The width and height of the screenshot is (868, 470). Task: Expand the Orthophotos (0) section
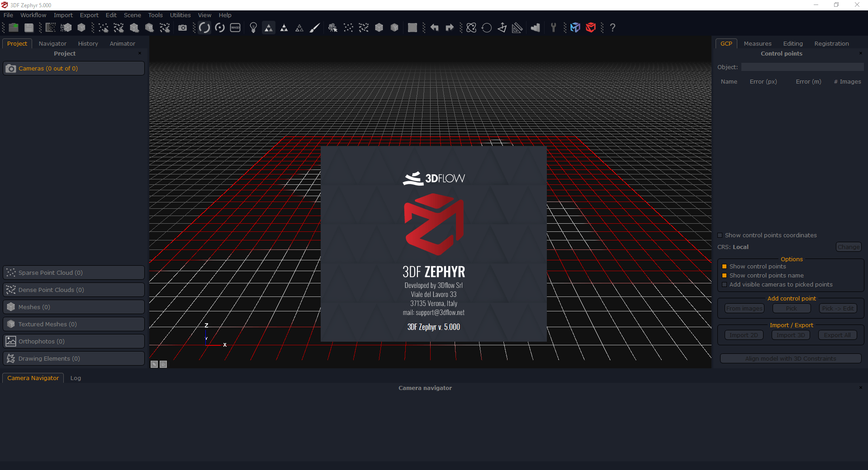coord(74,341)
